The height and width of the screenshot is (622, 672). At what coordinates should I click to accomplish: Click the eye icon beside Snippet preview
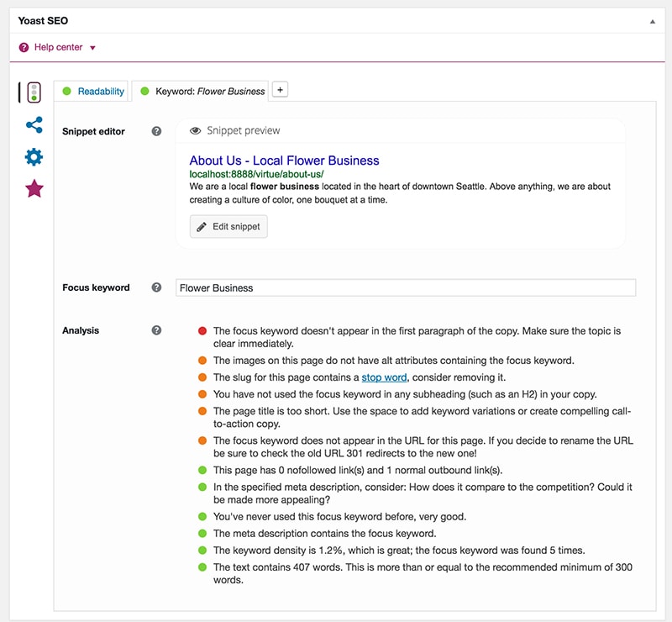[196, 131]
